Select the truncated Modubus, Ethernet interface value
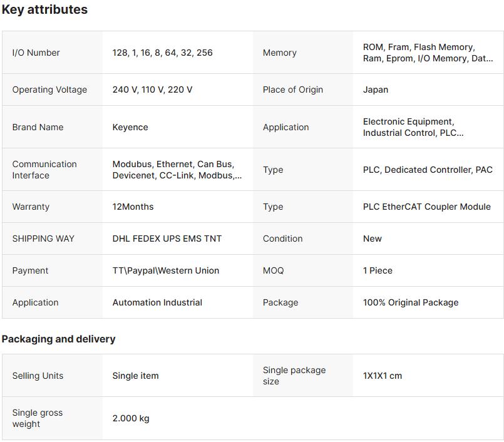 tap(177, 170)
